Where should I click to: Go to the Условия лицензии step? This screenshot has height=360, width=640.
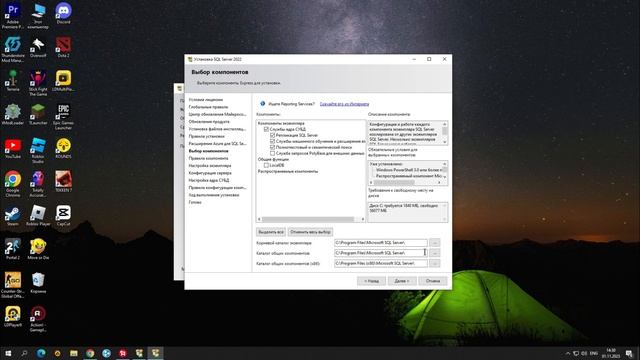[206, 100]
